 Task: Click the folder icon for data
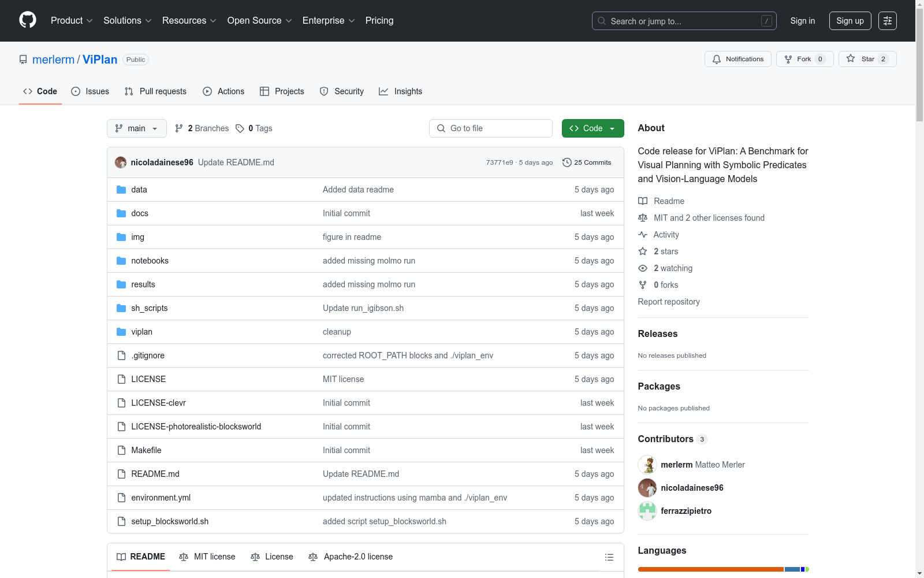click(x=121, y=190)
